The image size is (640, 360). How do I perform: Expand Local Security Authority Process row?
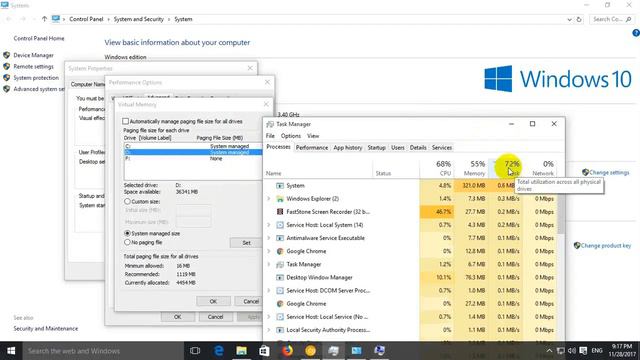pos(269,330)
